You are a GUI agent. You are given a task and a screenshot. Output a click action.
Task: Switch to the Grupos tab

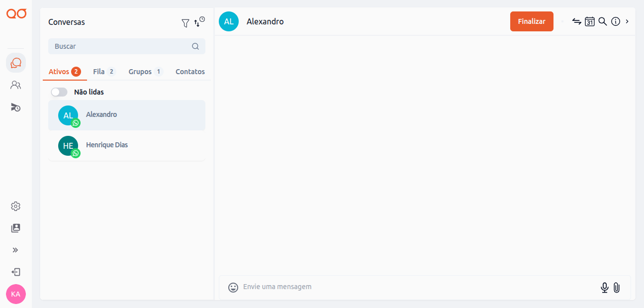click(x=145, y=72)
